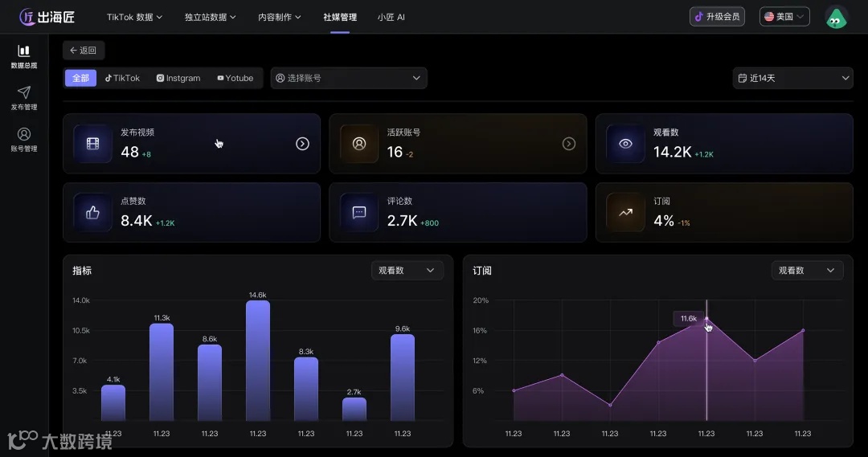The width and height of the screenshot is (868, 457).
Task: Click the 升级会员 button
Action: tap(717, 17)
